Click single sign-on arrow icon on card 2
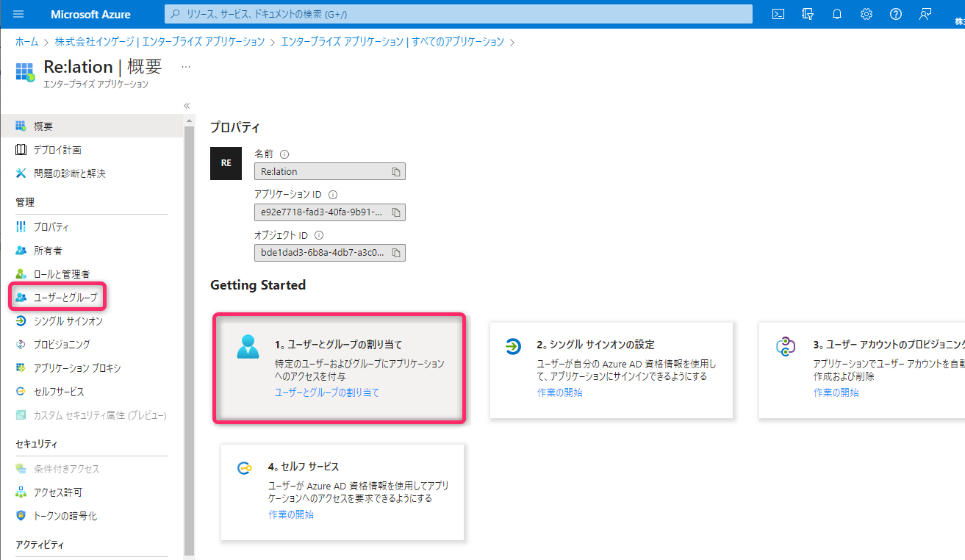 coord(513,346)
